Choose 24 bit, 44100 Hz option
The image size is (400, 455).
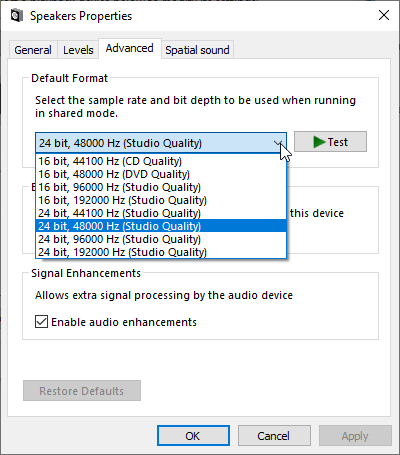161,213
